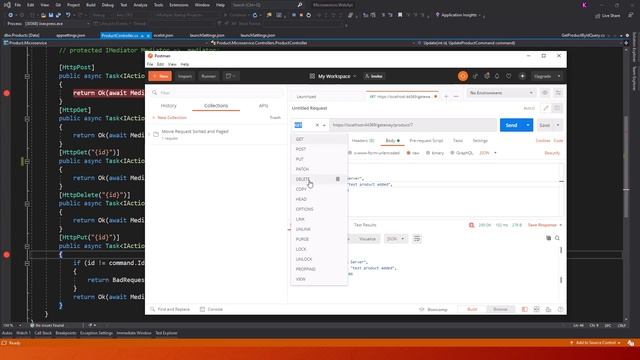Open the Save dropdown arrow
Viewport: 640px width, 360px height.
558,125
